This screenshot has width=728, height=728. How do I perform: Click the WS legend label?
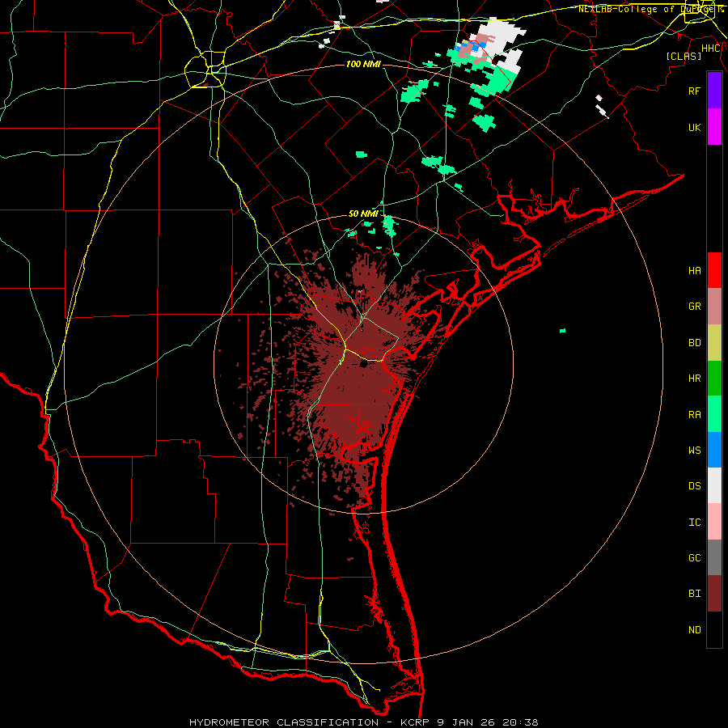(x=694, y=451)
